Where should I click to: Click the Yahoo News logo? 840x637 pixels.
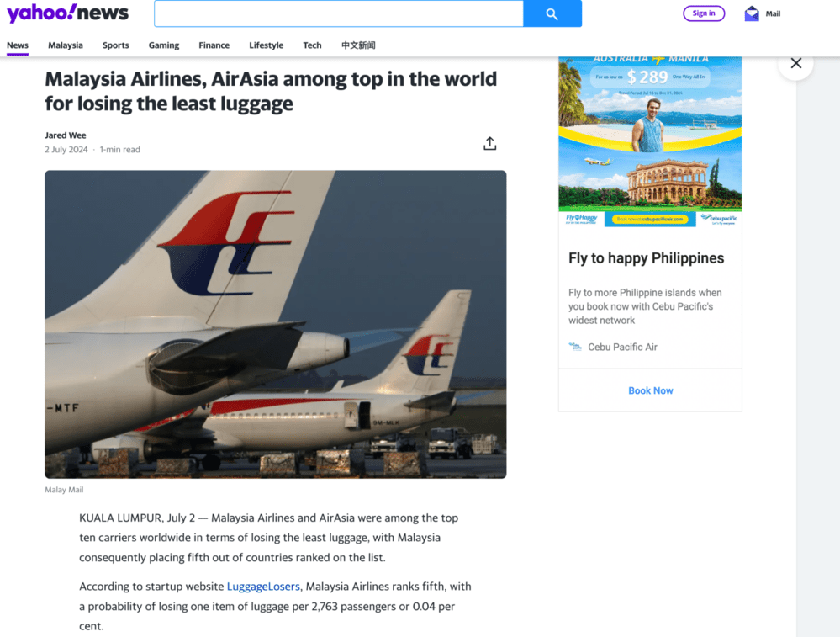(67, 13)
